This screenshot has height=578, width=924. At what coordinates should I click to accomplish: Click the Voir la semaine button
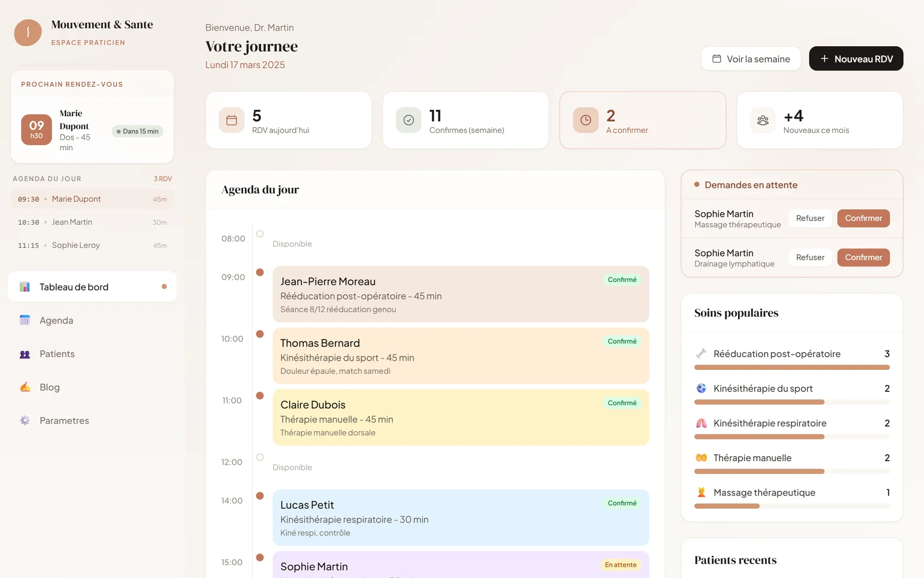pos(751,59)
